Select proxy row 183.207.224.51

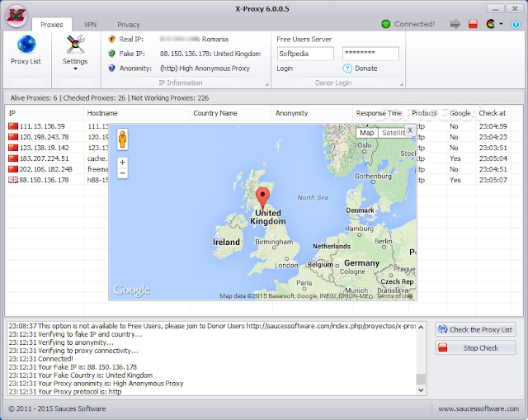coord(44,158)
